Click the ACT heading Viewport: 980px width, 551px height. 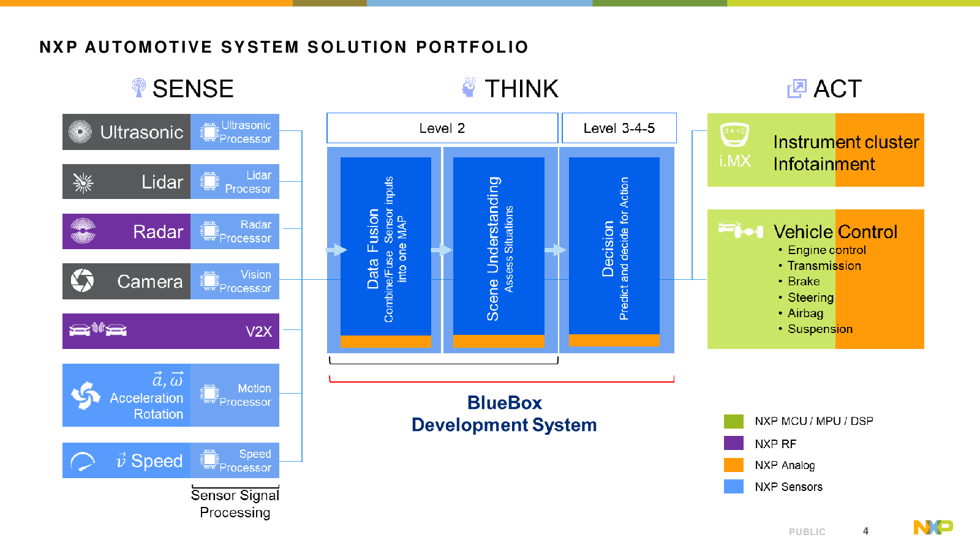point(837,89)
